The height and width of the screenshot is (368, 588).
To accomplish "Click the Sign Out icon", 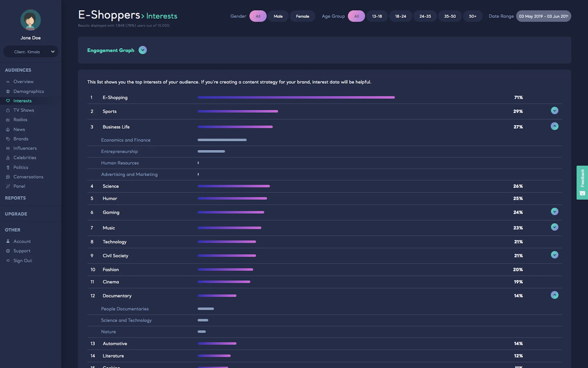I will click(8, 260).
